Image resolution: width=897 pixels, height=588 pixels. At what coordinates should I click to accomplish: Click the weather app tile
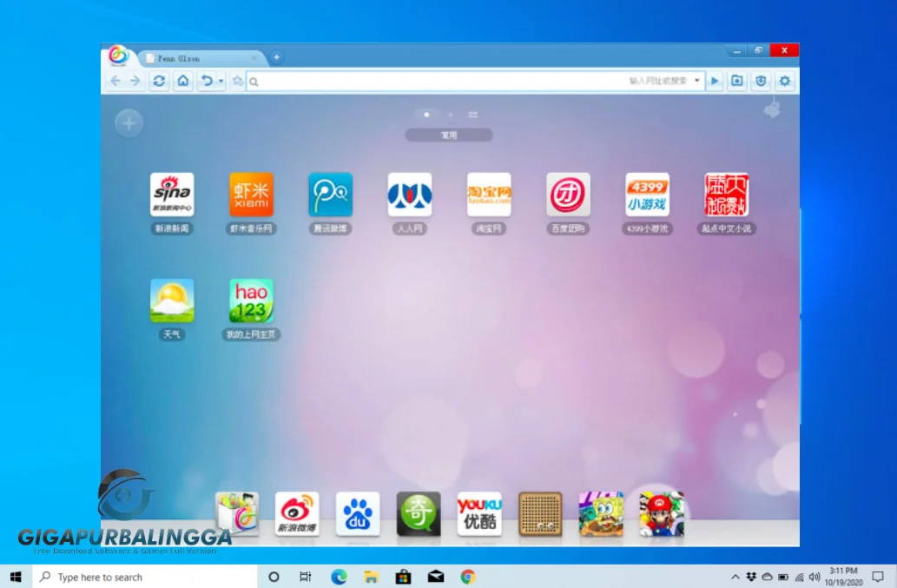coord(171,300)
